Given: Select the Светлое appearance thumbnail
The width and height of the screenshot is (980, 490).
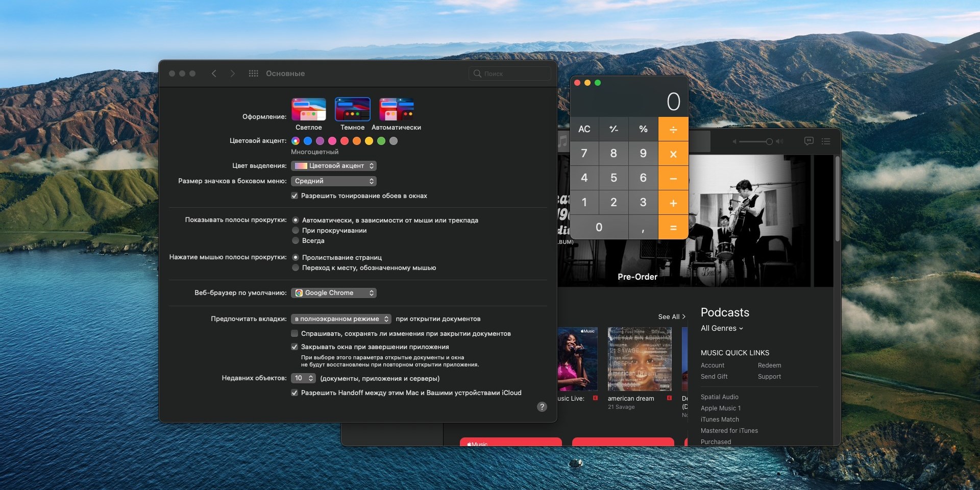Looking at the screenshot, I should click(x=309, y=109).
